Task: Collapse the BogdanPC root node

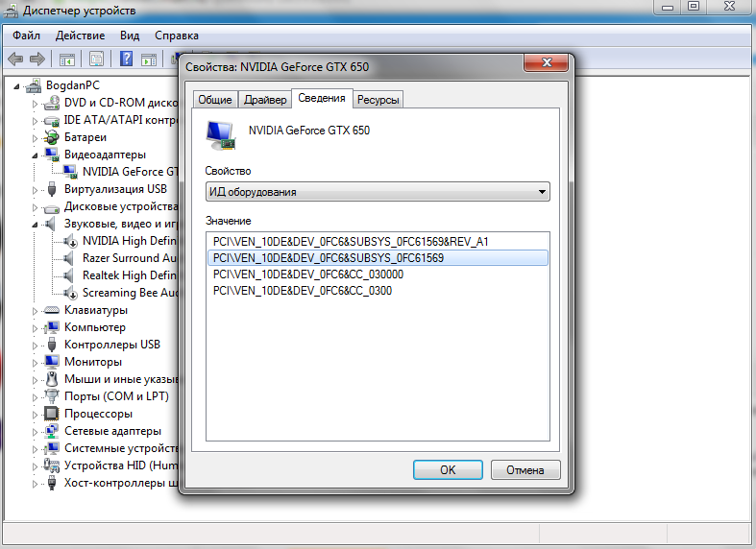Action: (17, 86)
